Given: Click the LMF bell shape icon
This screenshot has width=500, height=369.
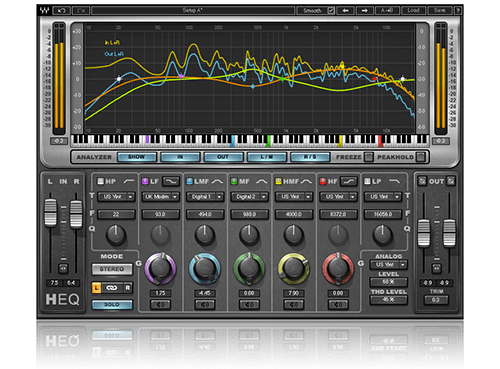Looking at the screenshot, I should pos(217,181).
